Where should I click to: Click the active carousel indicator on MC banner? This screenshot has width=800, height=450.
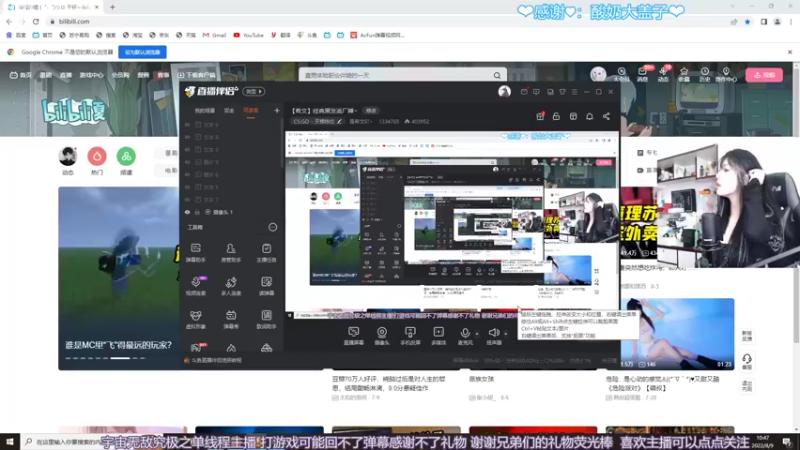(x=120, y=358)
